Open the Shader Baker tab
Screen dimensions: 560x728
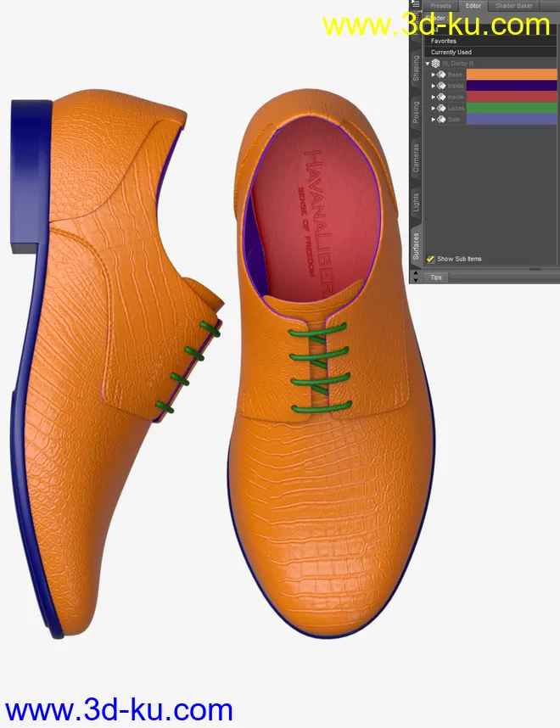pyautogui.click(x=513, y=5)
